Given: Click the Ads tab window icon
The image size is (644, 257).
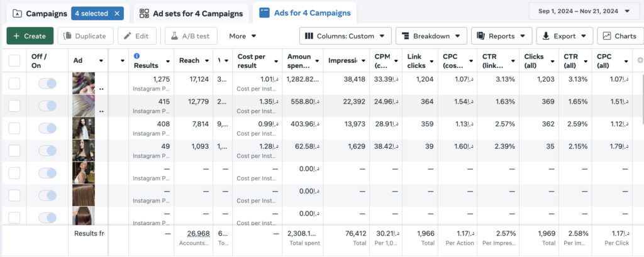Looking at the screenshot, I should coord(265,13).
